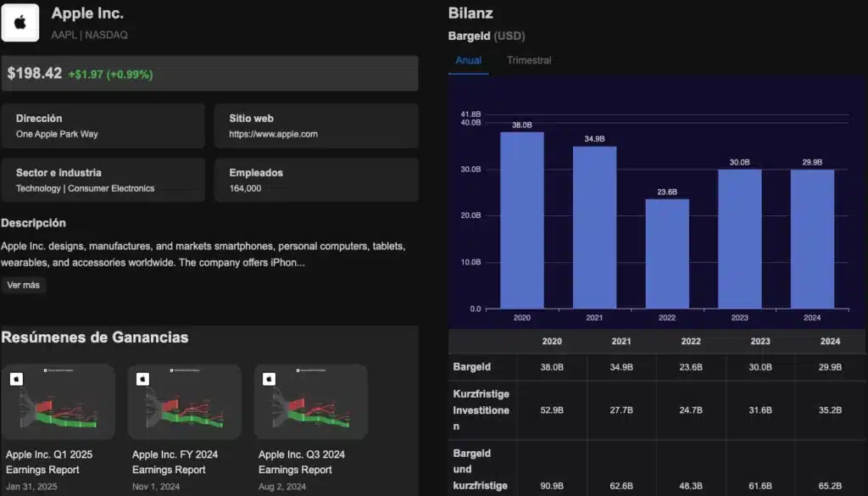Click Apple logo on Q1 2025 report card
The width and height of the screenshot is (868, 496).
point(17,379)
